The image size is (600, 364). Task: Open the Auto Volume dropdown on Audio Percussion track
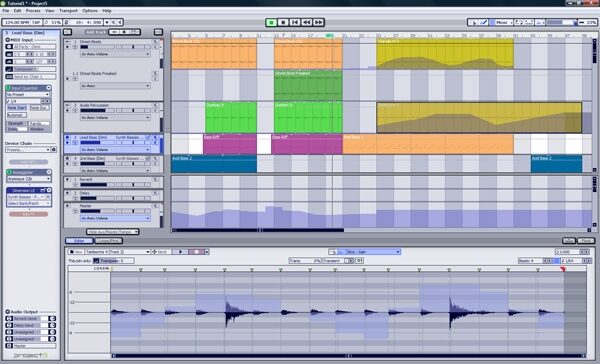click(115, 118)
